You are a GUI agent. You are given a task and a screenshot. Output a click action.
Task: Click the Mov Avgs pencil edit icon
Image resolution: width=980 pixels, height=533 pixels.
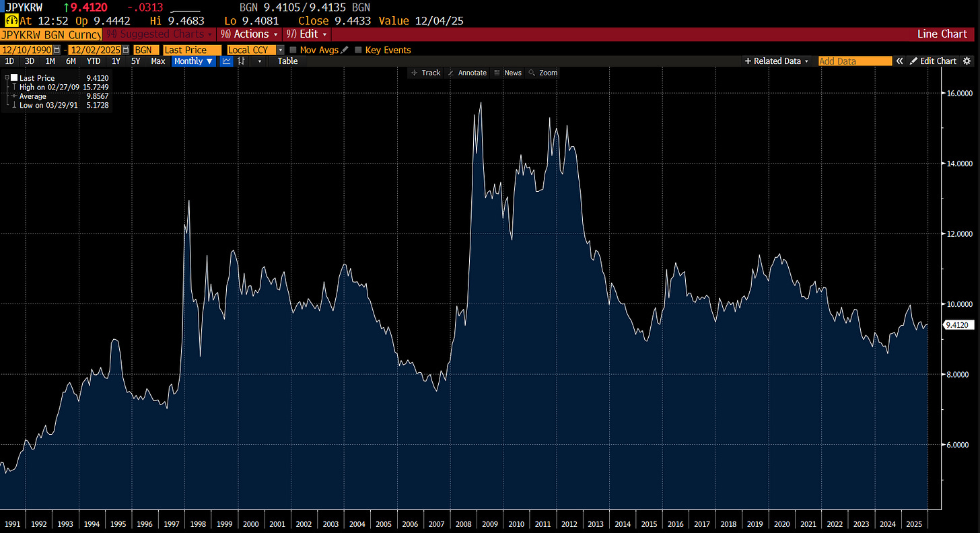coord(345,50)
